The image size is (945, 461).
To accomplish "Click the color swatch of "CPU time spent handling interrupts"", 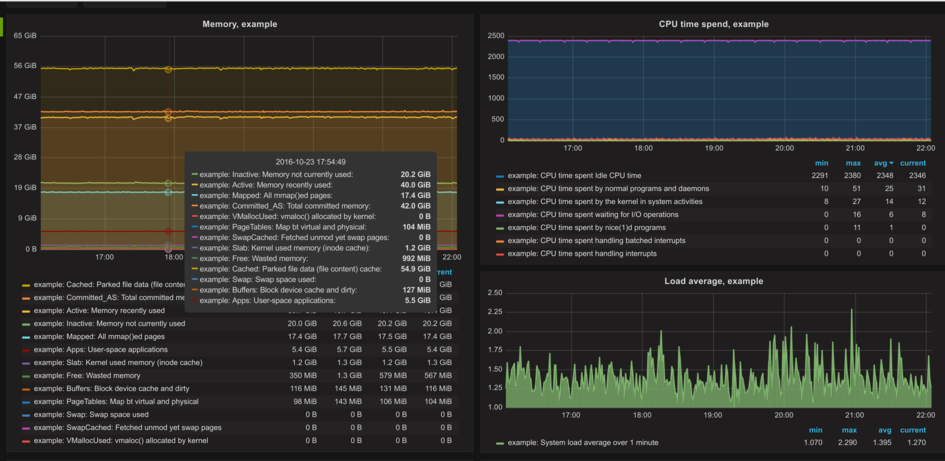I will tap(500, 254).
